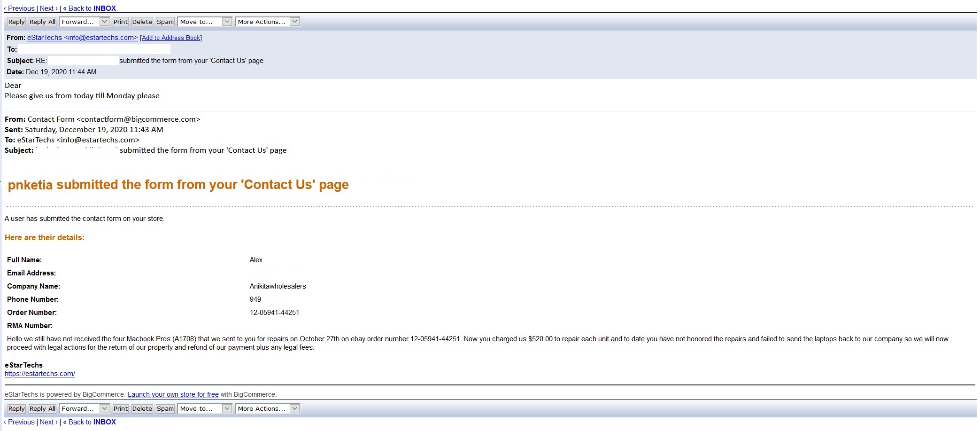Click the Please give us till Monday line
Image resolution: width=980 pixels, height=431 pixels.
(82, 96)
